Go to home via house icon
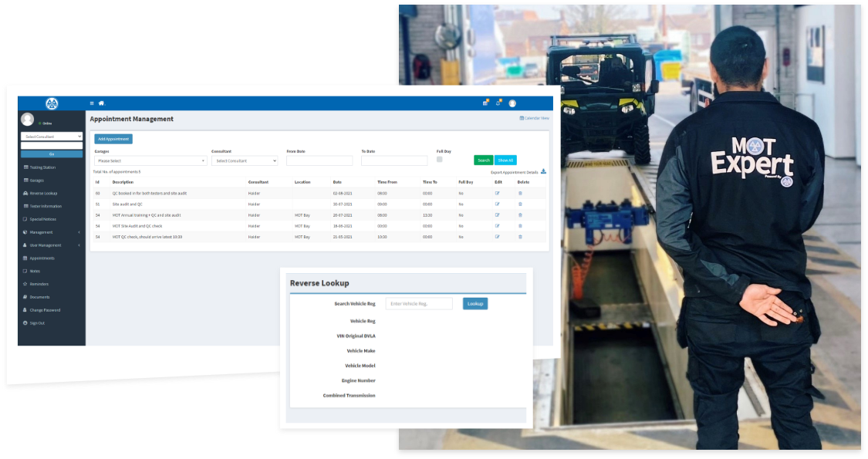 [101, 103]
